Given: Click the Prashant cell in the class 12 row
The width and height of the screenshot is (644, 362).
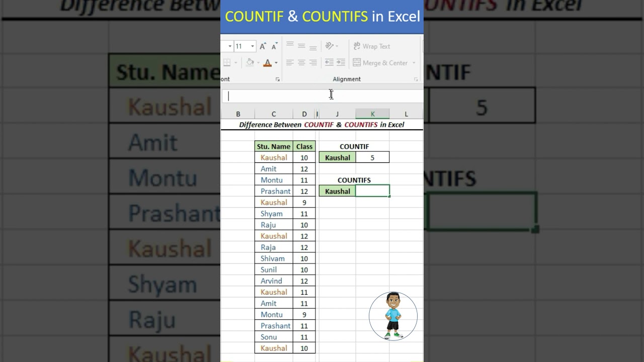Looking at the screenshot, I should (274, 191).
